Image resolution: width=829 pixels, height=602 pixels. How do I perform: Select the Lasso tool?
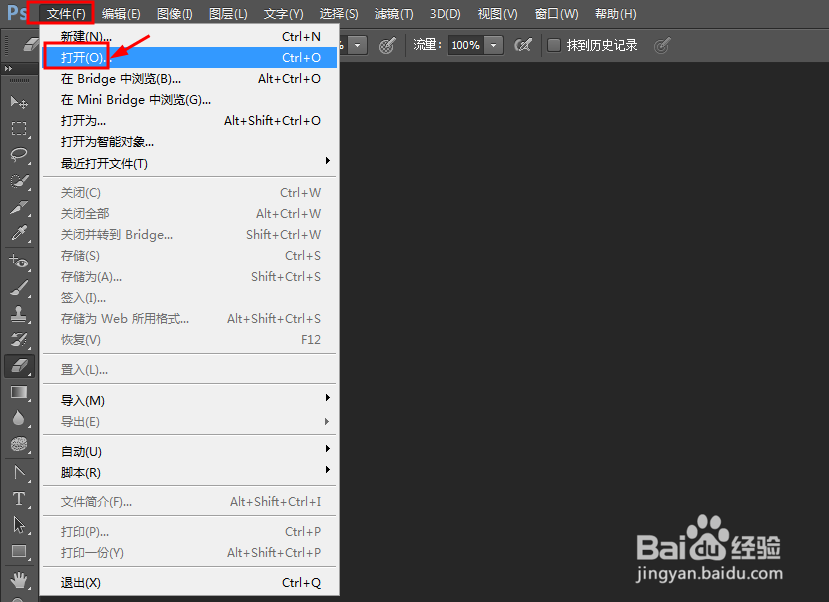click(x=19, y=155)
